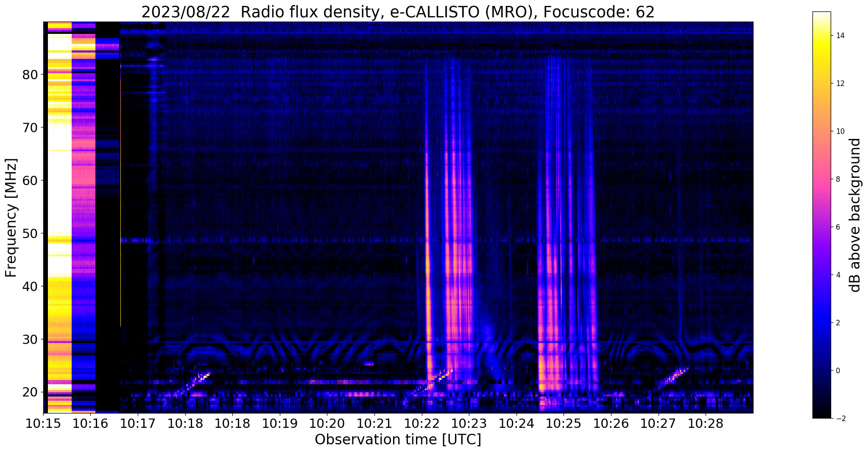Click the 6 tick on the colorbar
The image size is (868, 452).
coord(837,227)
